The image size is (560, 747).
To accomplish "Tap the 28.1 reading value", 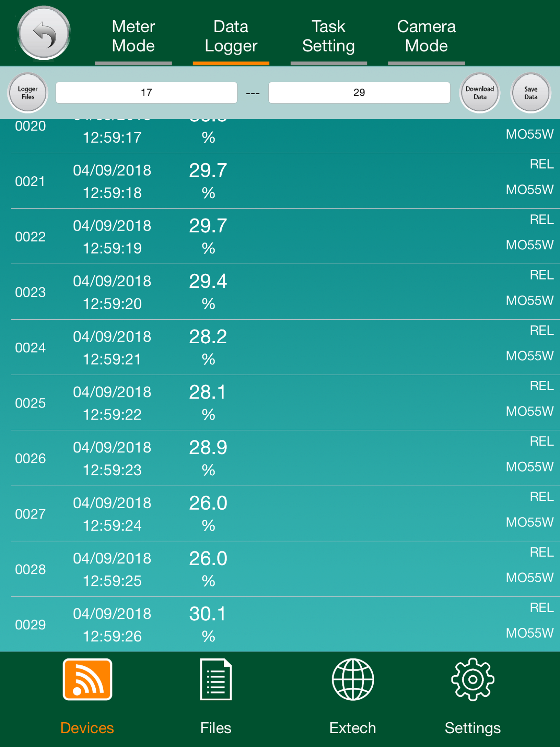I will tap(207, 392).
